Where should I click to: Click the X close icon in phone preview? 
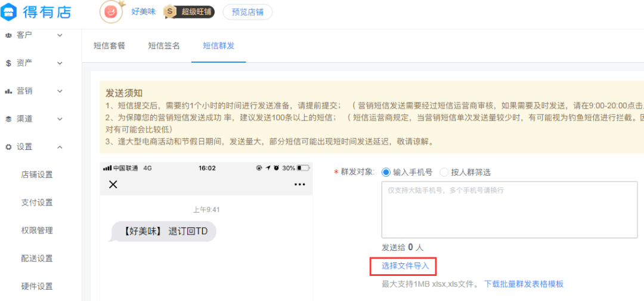(x=113, y=184)
